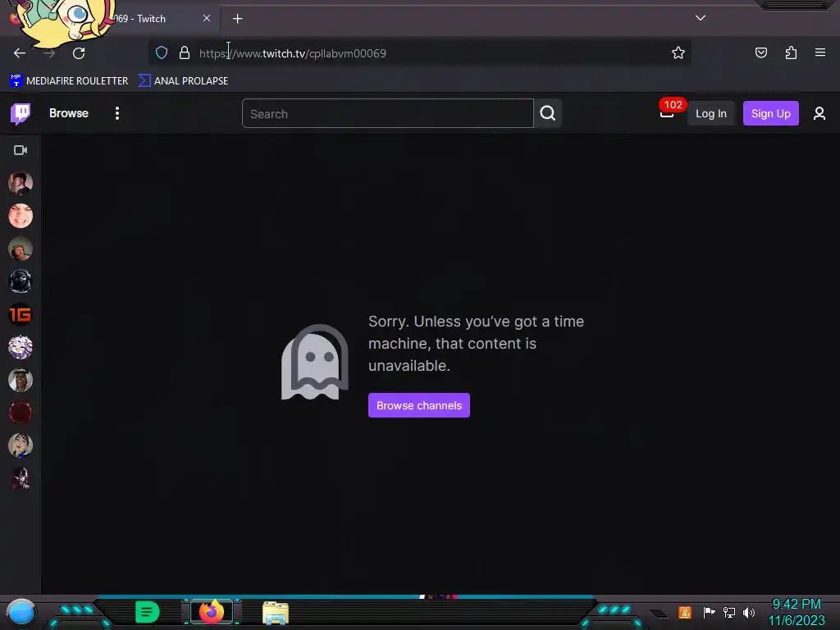Open the Browse page
The width and height of the screenshot is (840, 630).
tap(69, 113)
